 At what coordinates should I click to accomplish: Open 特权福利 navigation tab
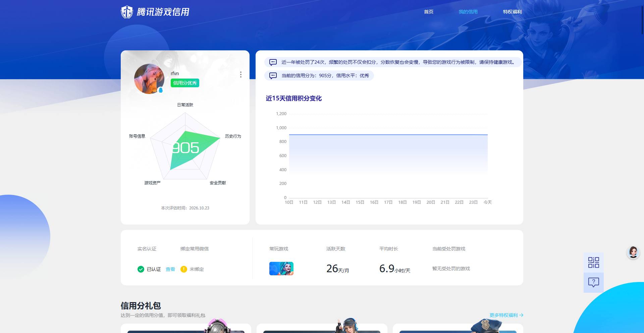(512, 12)
